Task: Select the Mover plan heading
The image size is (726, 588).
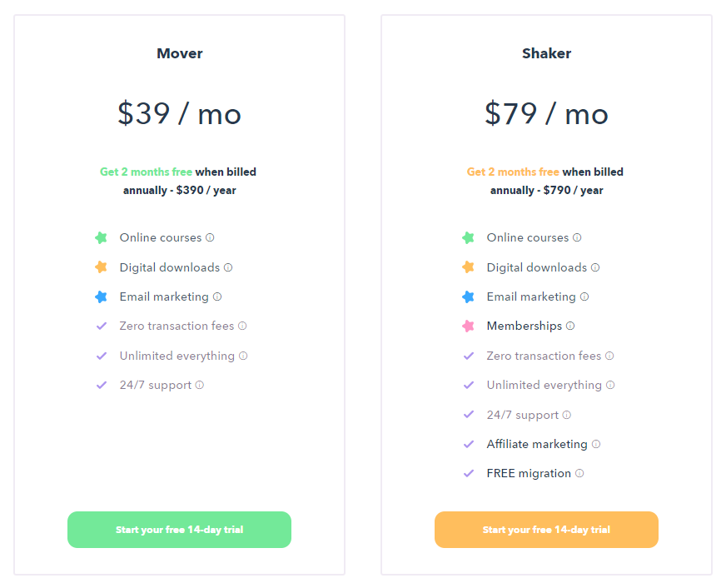Action: 180,53
